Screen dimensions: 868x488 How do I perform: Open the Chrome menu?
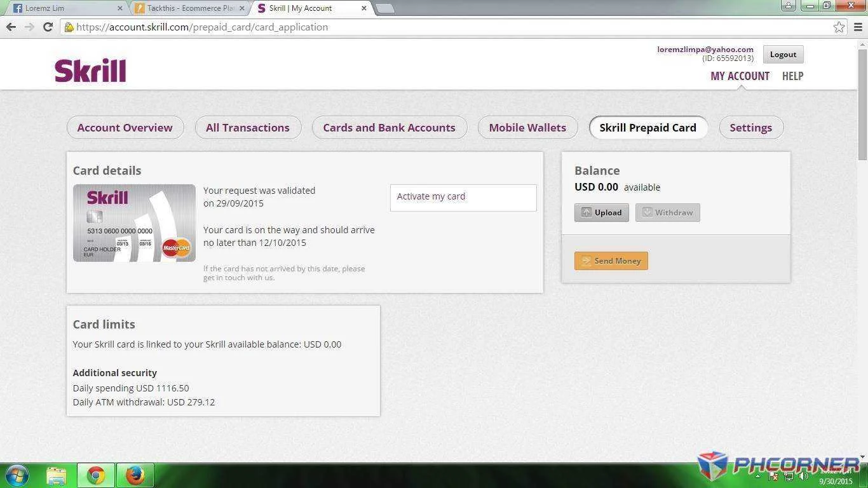coord(858,27)
